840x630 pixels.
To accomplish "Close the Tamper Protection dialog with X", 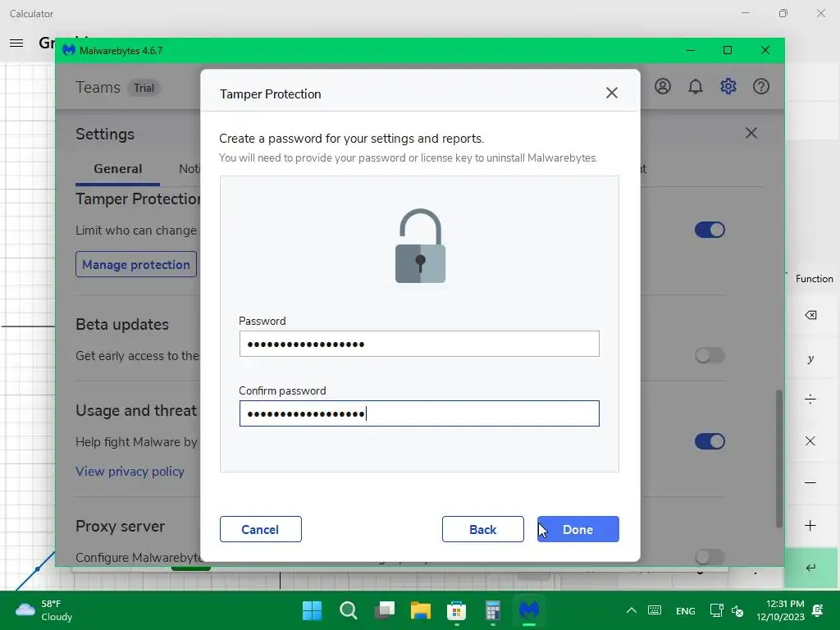I will point(612,94).
